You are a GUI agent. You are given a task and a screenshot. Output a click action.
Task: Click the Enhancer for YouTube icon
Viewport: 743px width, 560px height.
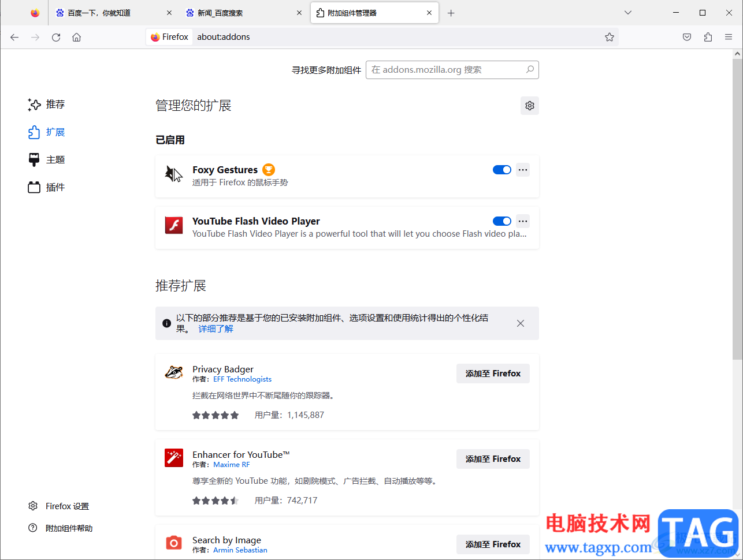point(174,458)
